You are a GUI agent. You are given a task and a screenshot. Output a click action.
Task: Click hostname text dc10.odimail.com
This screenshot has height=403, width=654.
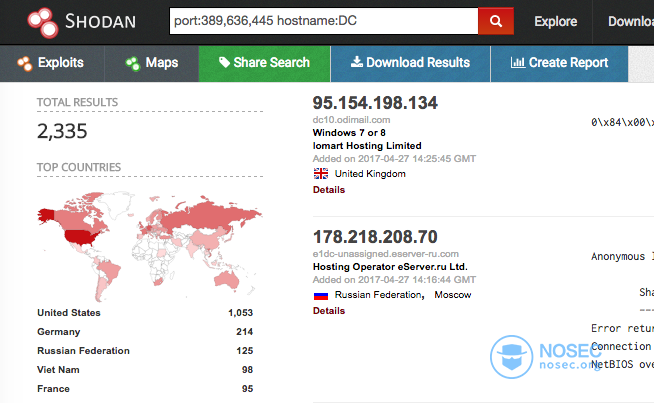(x=351, y=120)
